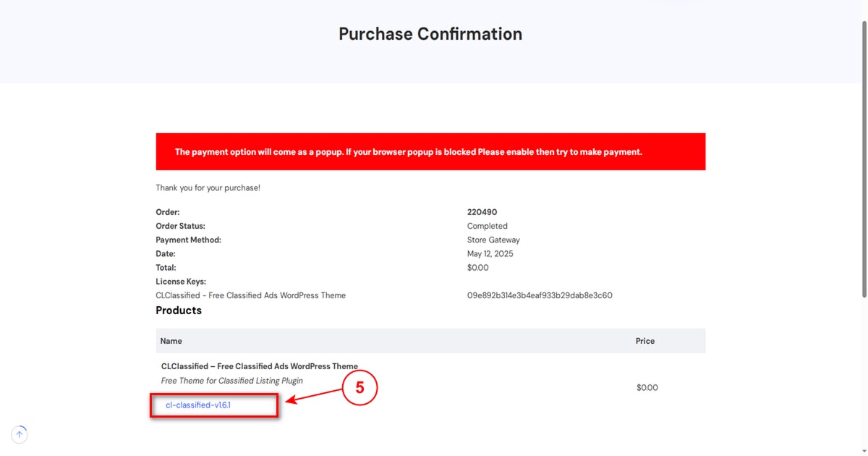Click the Free Theme for Classified Listing subtitle
Image resolution: width=868 pixels, height=456 pixels.
coord(232,381)
